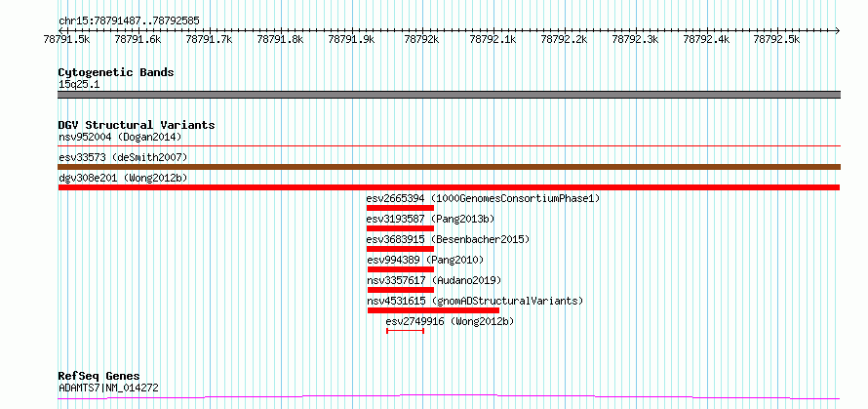Click the 78792.1k ruler label
Viewport: 868px width, 409px height.
click(493, 39)
